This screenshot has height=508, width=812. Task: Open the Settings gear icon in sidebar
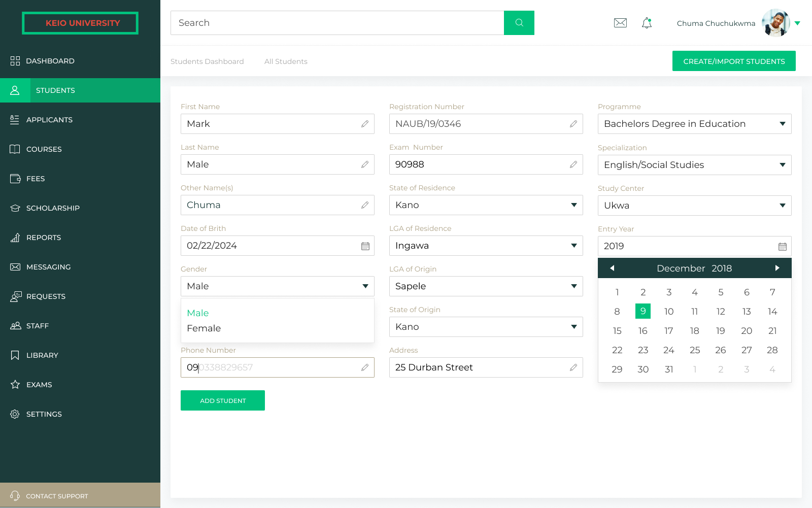tap(15, 414)
